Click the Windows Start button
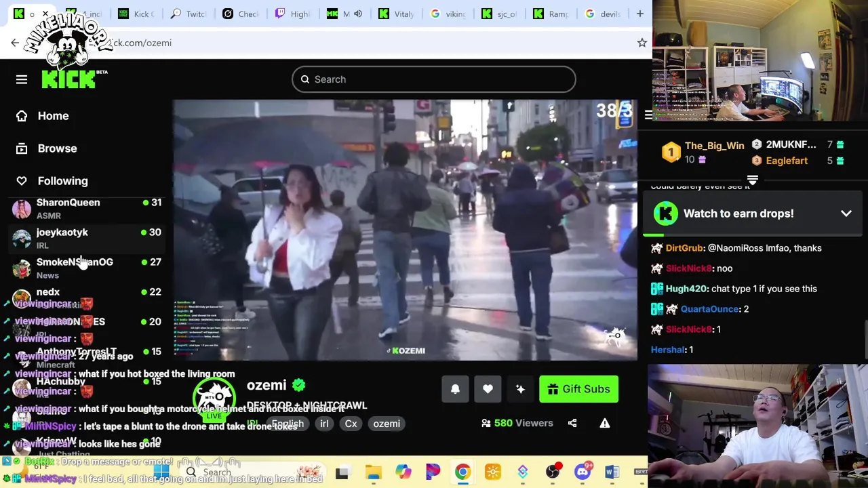868x488 pixels. point(161,472)
